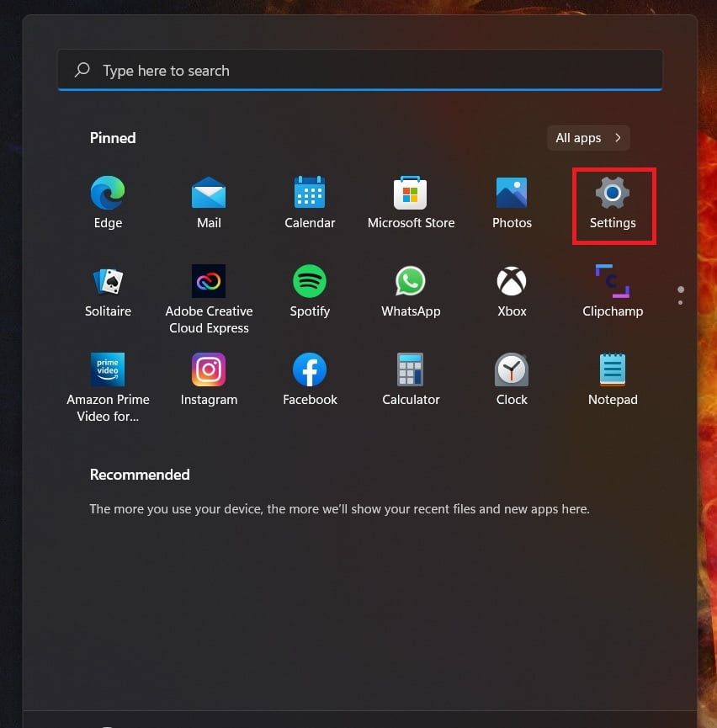Select the 'Recommended' section heading
Viewport: 717px width, 728px height.
140,475
